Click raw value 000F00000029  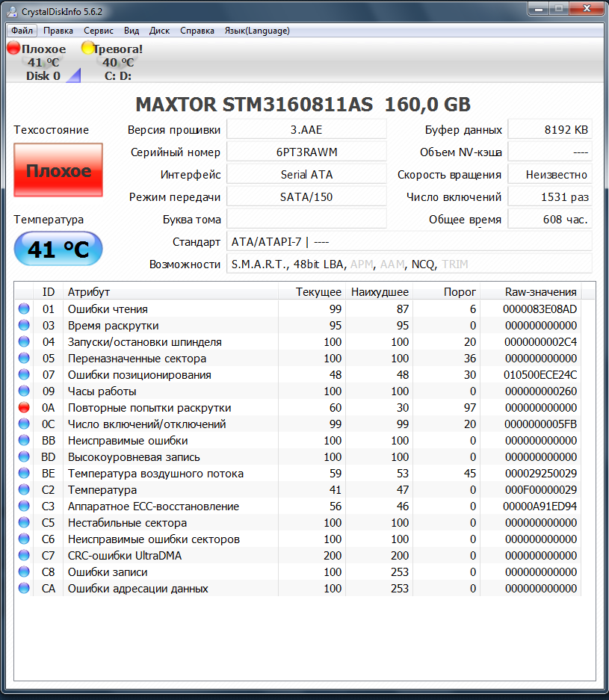(541, 490)
